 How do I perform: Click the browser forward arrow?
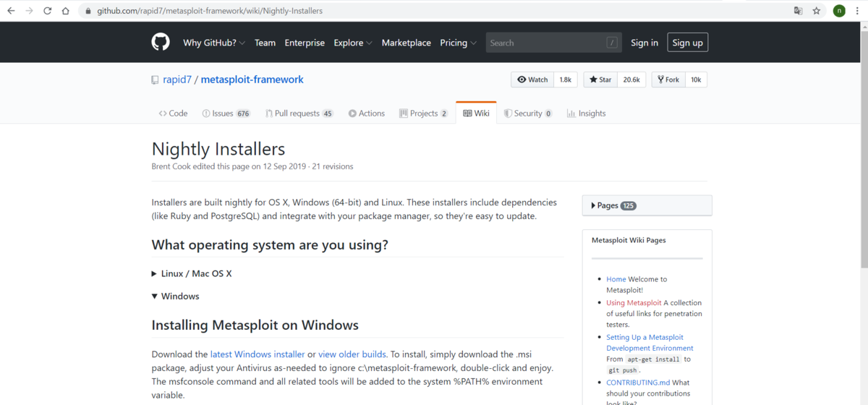[29, 11]
